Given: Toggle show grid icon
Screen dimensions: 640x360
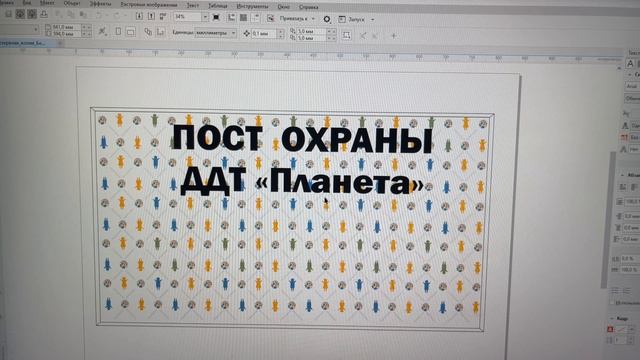Looking at the screenshot, I should pyautogui.click(x=243, y=18).
